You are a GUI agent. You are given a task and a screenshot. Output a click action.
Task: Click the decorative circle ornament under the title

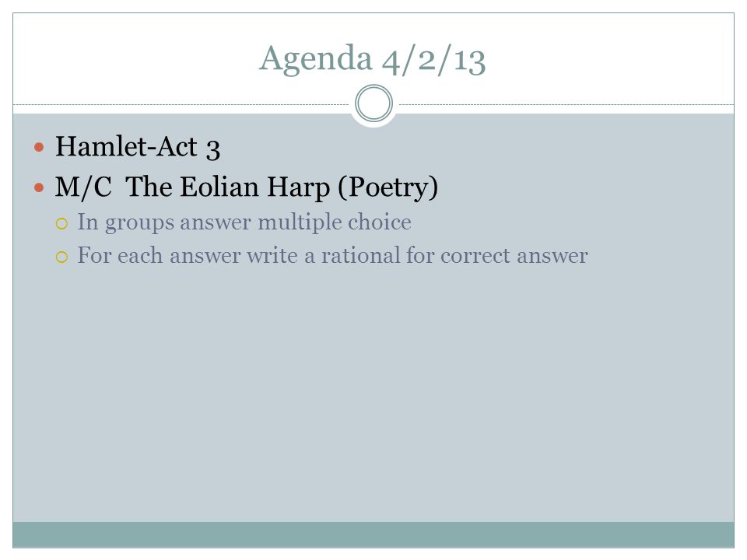point(374,103)
